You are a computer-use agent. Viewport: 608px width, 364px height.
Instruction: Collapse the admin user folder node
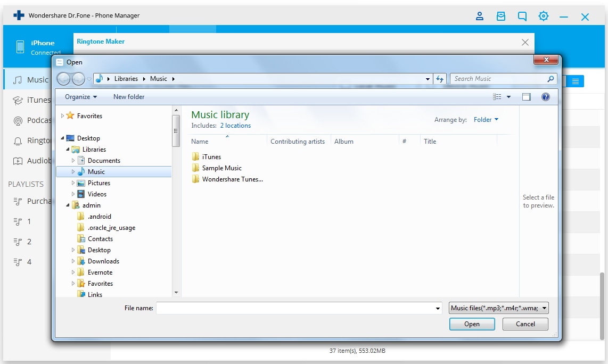(68, 205)
